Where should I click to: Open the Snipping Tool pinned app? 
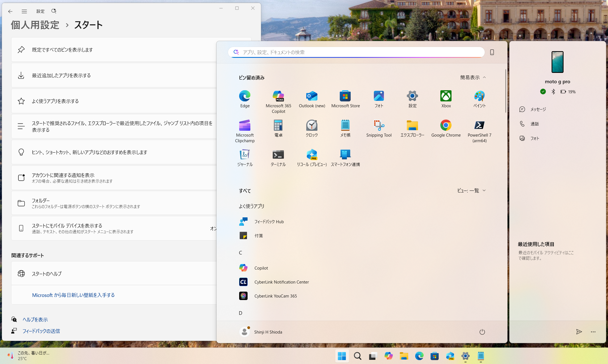coord(379,129)
